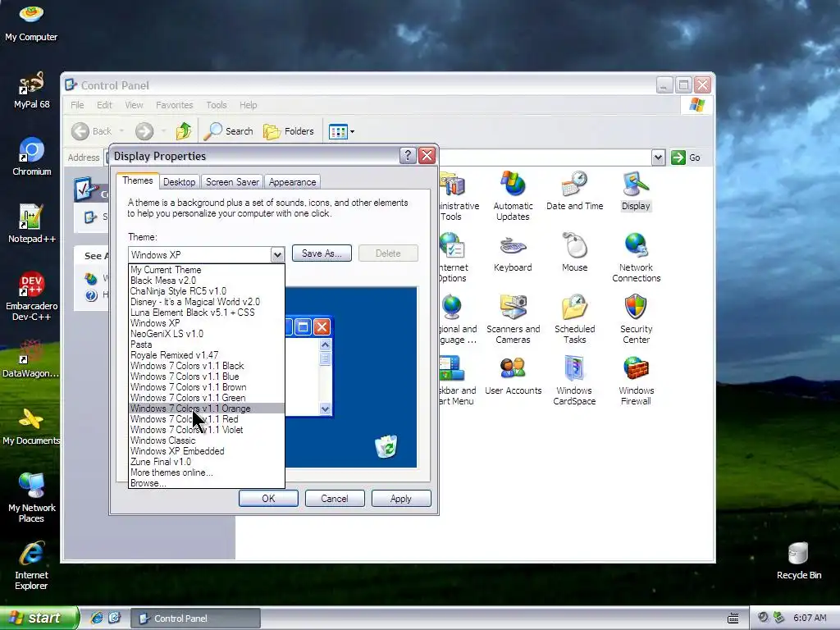Open the Help menu
The image size is (840, 630).
click(248, 105)
